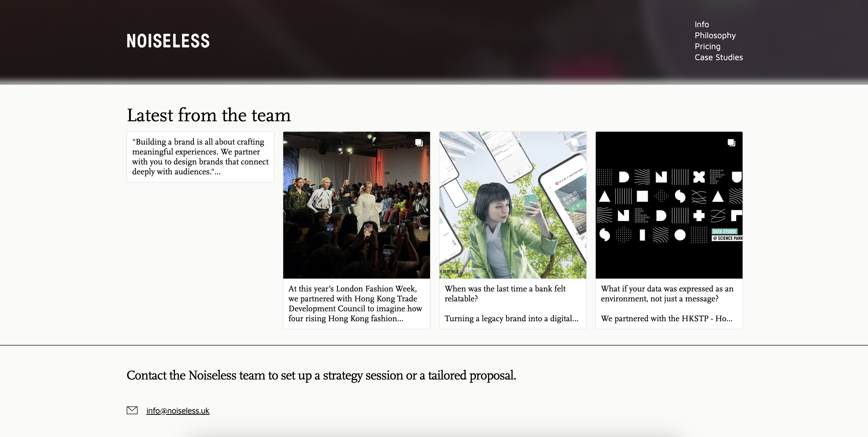Navigate to Pricing
868x437 pixels.
[707, 46]
